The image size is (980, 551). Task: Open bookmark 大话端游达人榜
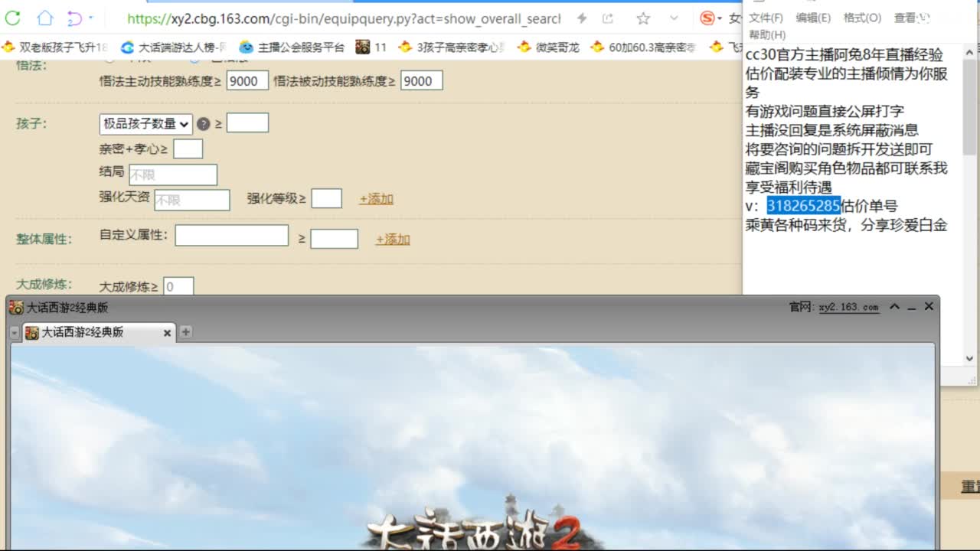[x=174, y=47]
